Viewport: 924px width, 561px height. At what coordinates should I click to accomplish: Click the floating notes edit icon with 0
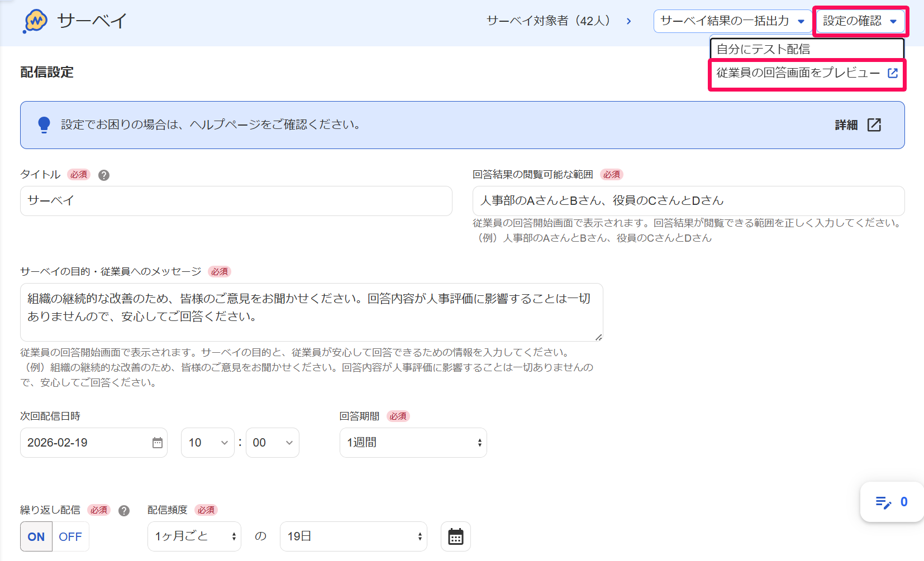pyautogui.click(x=892, y=502)
